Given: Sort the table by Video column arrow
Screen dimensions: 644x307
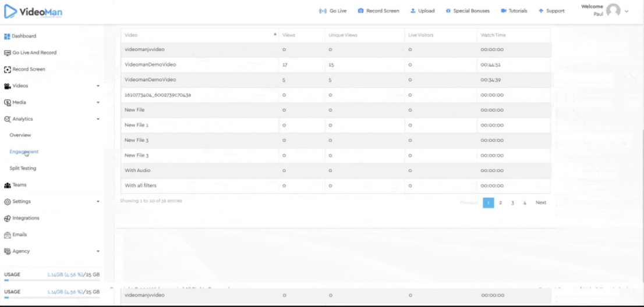Looking at the screenshot, I should click(x=275, y=35).
